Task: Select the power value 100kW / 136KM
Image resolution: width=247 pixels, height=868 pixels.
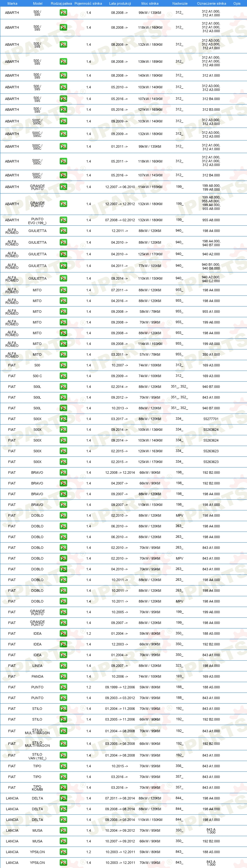Action: [150, 430]
